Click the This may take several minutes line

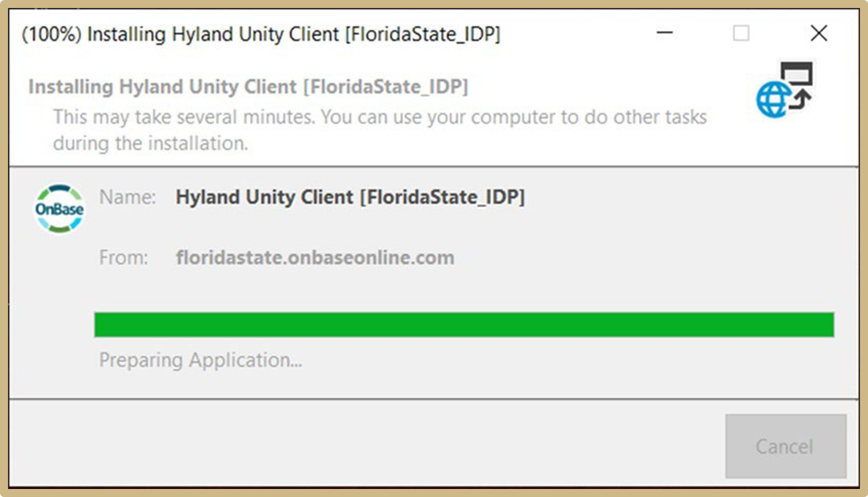pyautogui.click(x=379, y=117)
